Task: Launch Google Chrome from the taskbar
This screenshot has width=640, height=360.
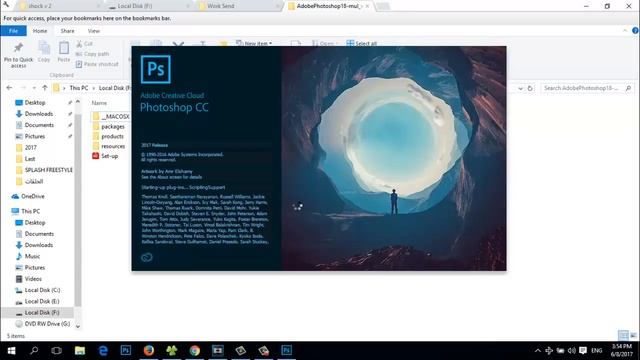Action: (195, 351)
